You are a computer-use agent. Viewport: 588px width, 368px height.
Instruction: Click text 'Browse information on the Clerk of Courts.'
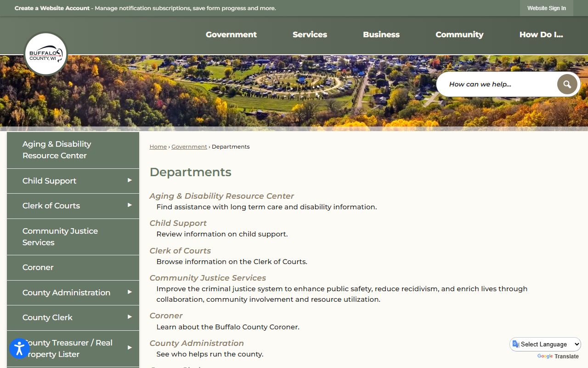pyautogui.click(x=232, y=262)
